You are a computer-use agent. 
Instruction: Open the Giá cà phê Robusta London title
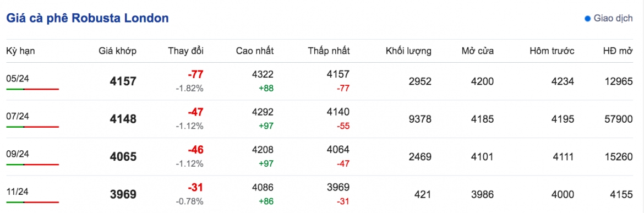point(88,18)
